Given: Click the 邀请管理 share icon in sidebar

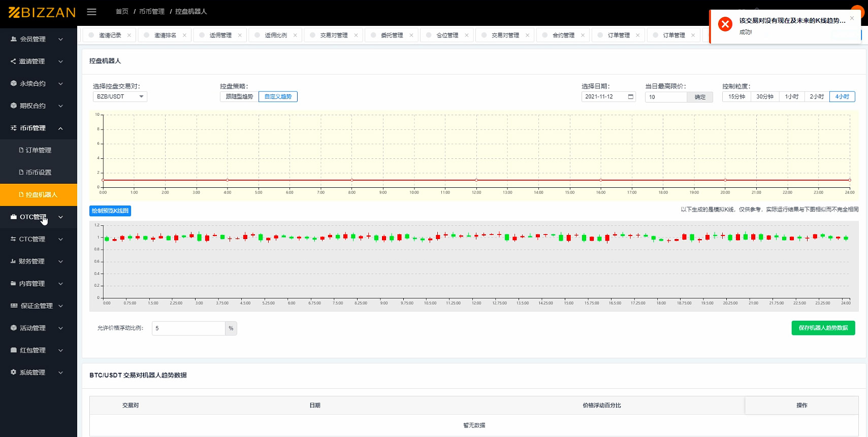Looking at the screenshot, I should [13, 61].
